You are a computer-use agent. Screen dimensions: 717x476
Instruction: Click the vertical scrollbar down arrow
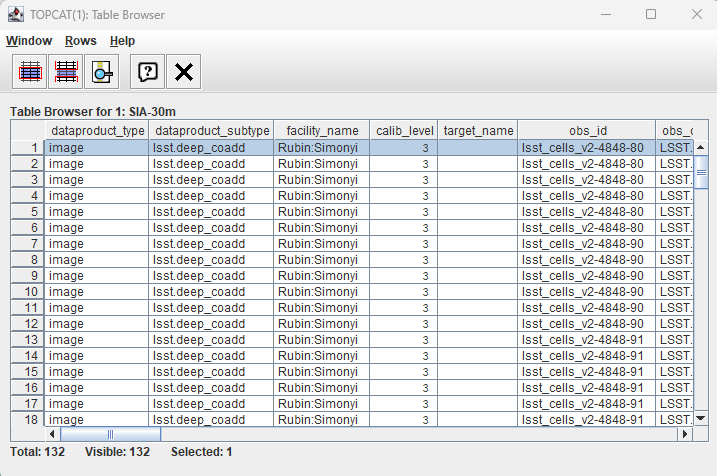tap(701, 418)
